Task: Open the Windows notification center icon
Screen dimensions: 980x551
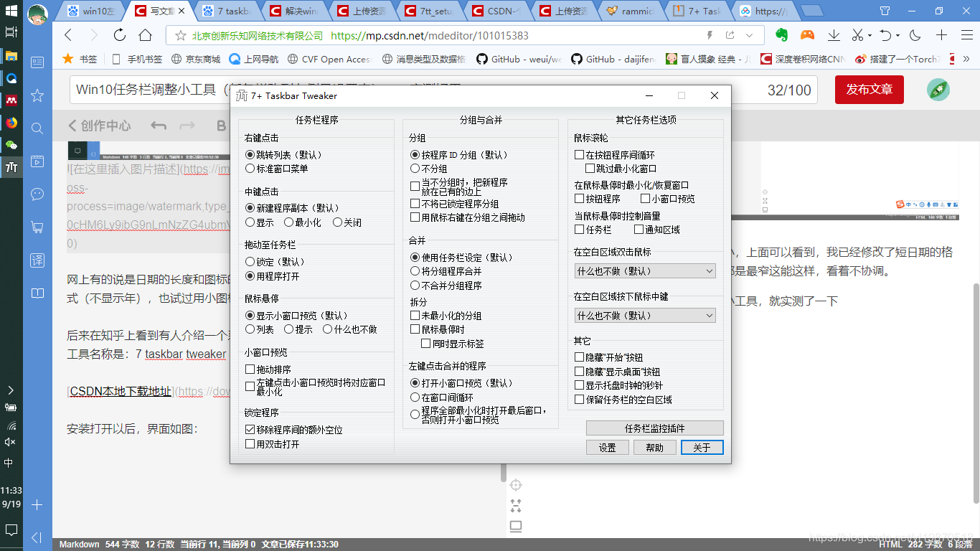Action: pos(11,531)
